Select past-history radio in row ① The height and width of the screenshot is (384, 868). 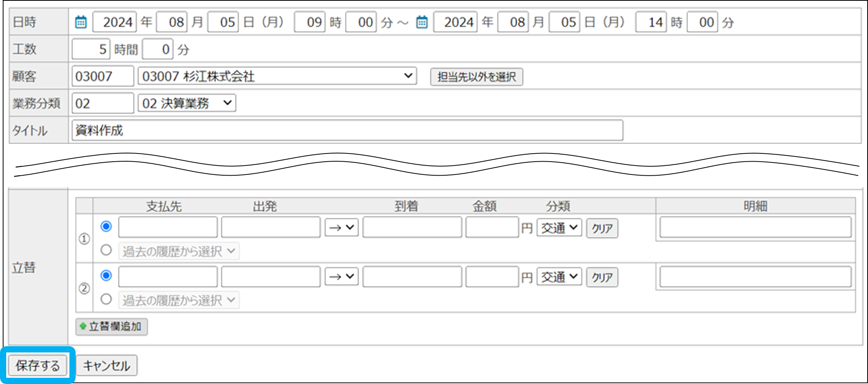(x=106, y=250)
